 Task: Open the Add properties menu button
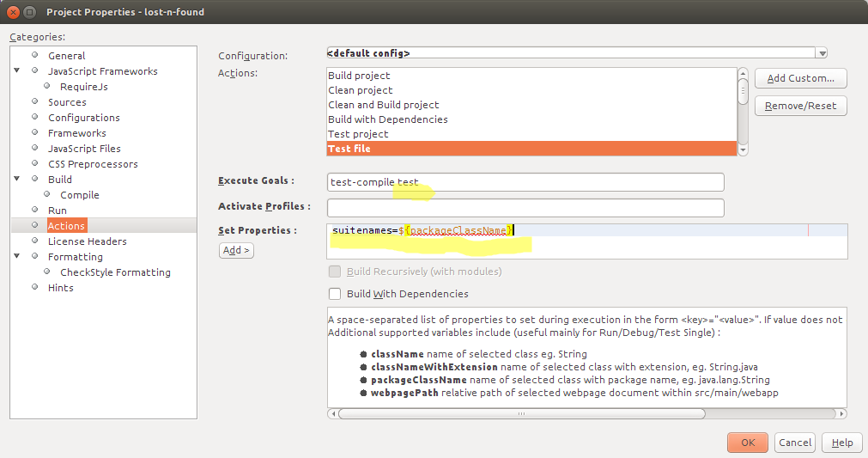(x=236, y=250)
